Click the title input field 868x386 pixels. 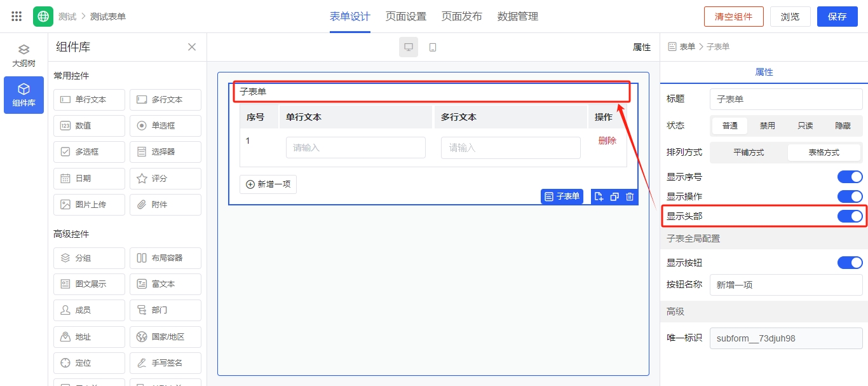785,99
